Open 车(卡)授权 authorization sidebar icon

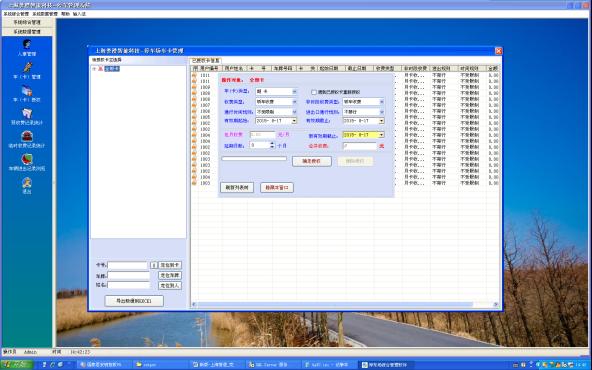click(x=27, y=91)
